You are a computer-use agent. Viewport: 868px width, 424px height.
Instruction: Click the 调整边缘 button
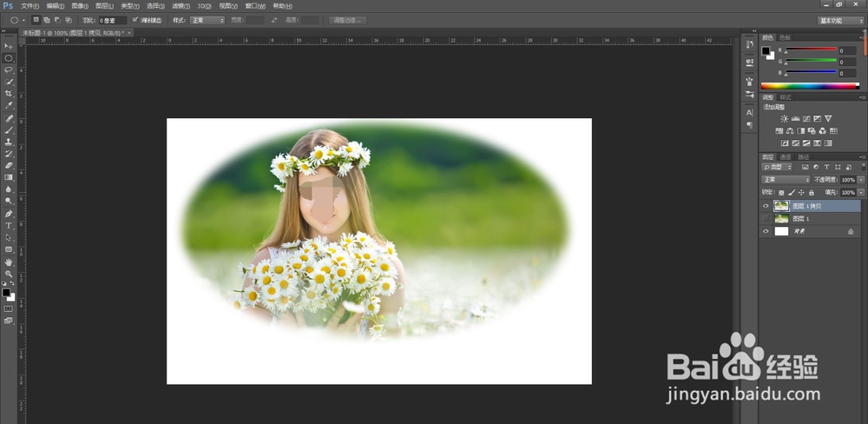[x=348, y=19]
